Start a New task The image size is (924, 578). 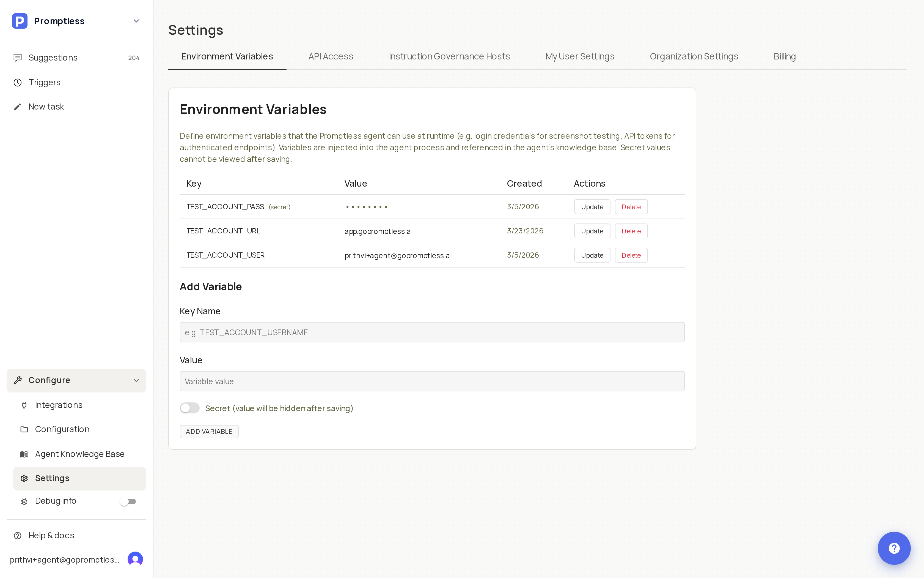click(76, 107)
